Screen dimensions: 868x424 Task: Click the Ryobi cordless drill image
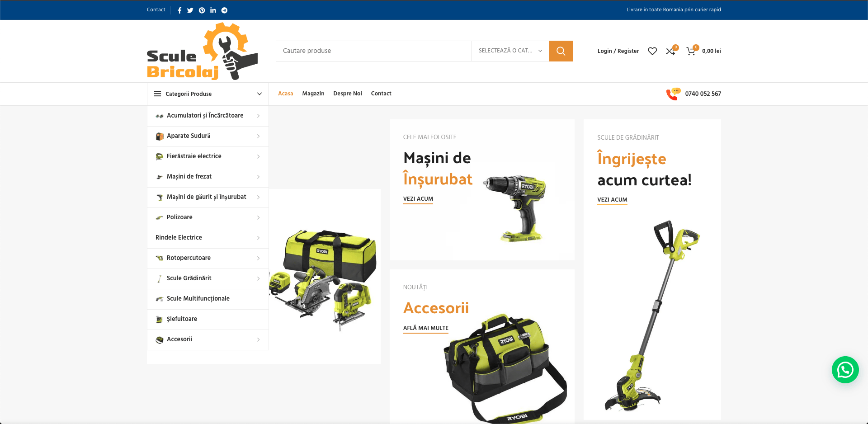(515, 207)
